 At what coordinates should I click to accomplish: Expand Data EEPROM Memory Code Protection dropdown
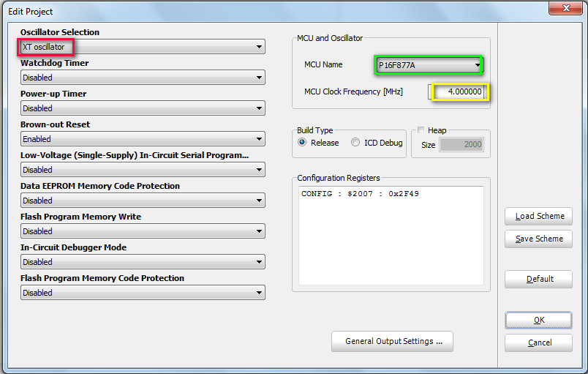[x=143, y=201]
